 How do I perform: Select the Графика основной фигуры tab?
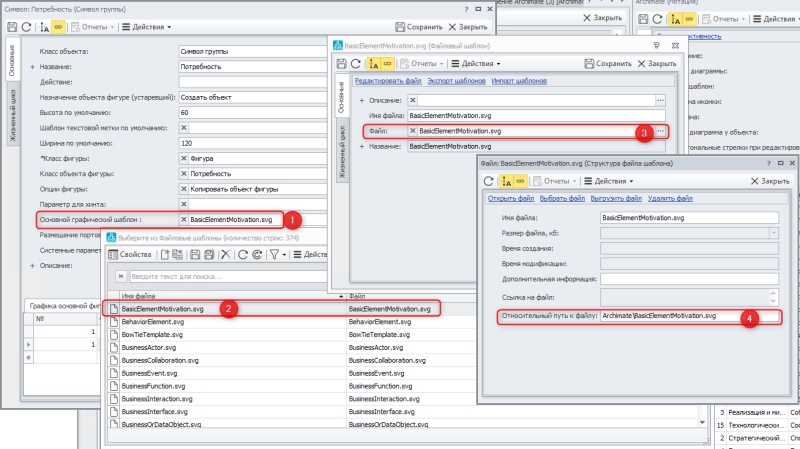60,305
